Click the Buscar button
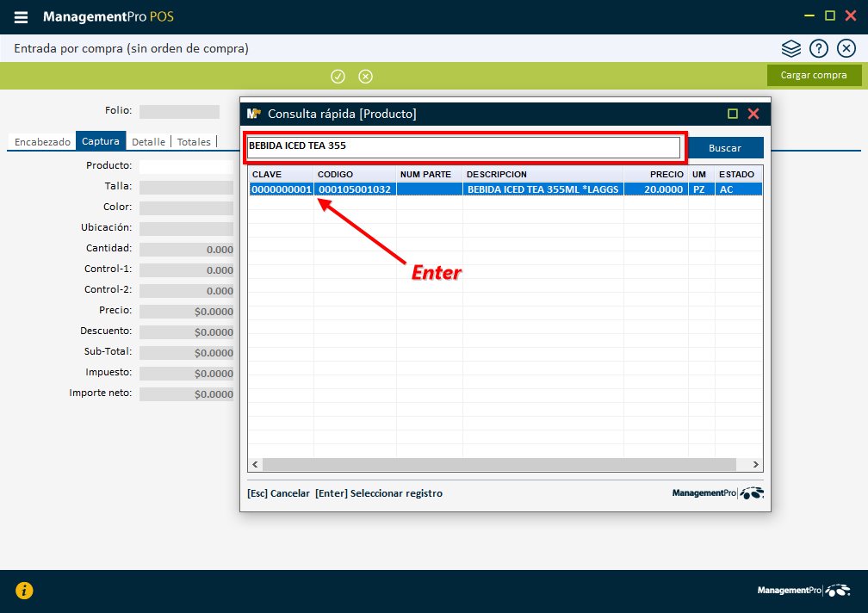 (x=725, y=148)
